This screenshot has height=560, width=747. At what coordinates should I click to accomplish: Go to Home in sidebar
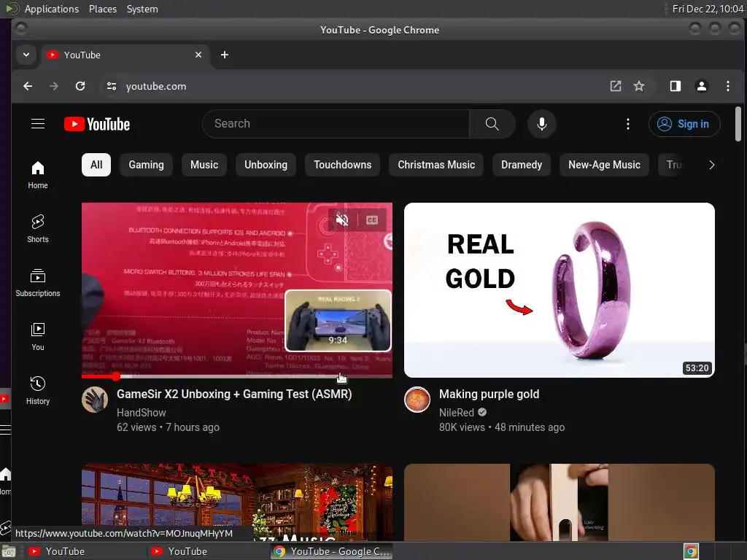tap(38, 175)
